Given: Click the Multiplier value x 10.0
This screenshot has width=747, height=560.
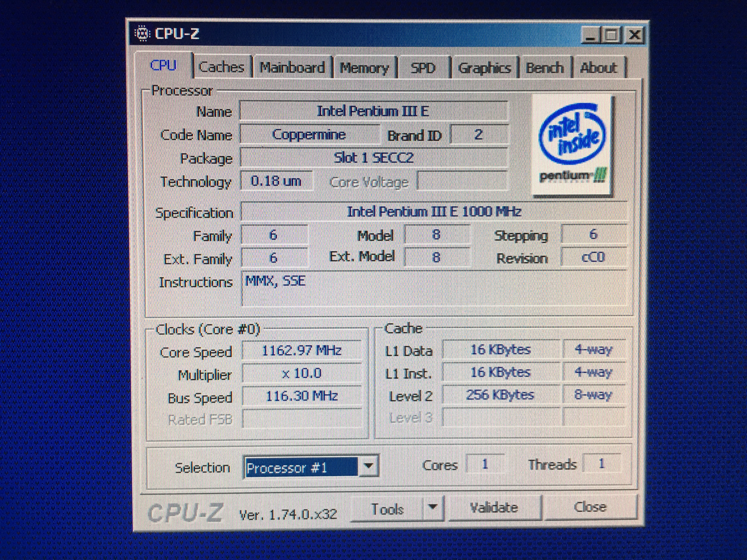Looking at the screenshot, I should point(302,373).
